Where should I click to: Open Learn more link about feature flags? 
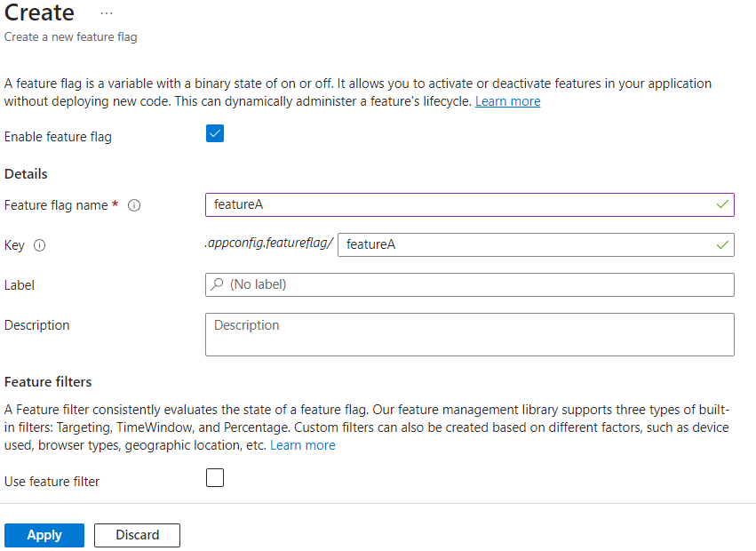point(507,101)
